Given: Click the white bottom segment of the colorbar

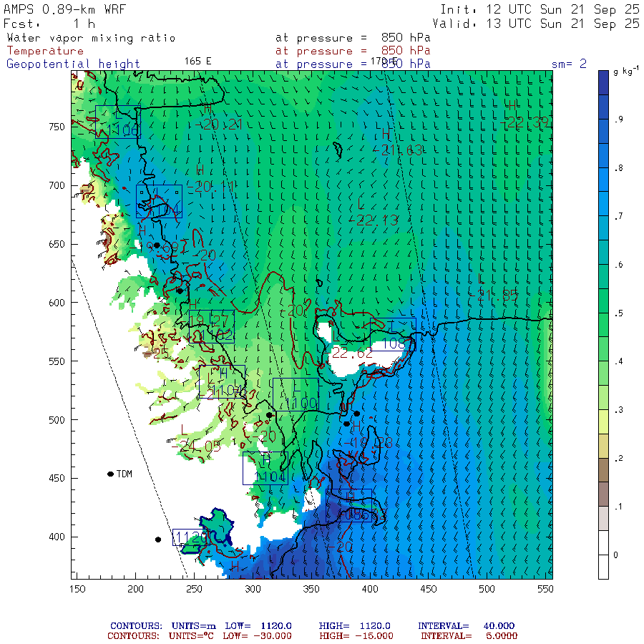Looking at the screenshot, I should 603,567.
